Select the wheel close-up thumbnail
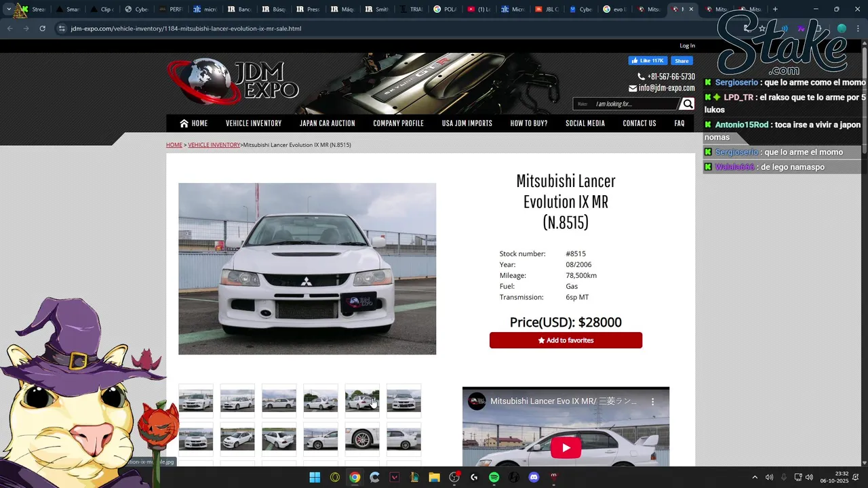Screen dimensions: 868x488 362,439
